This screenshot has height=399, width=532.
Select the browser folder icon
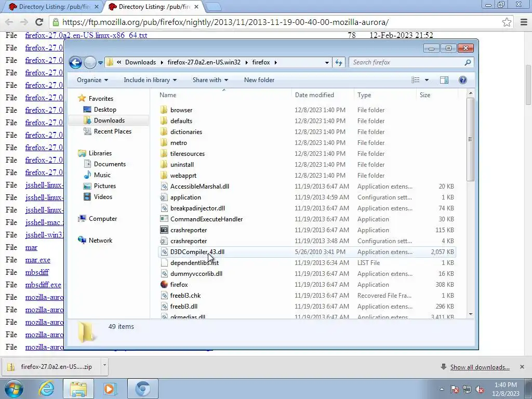click(x=164, y=110)
